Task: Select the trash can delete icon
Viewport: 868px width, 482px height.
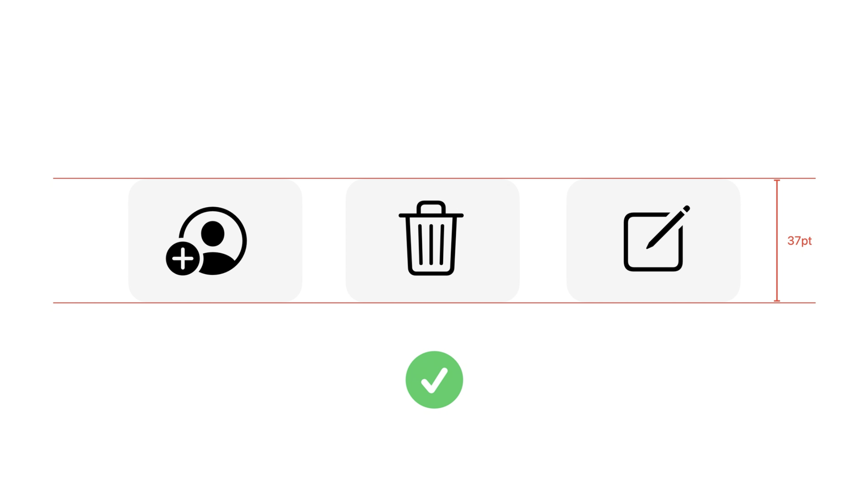Action: coord(431,238)
